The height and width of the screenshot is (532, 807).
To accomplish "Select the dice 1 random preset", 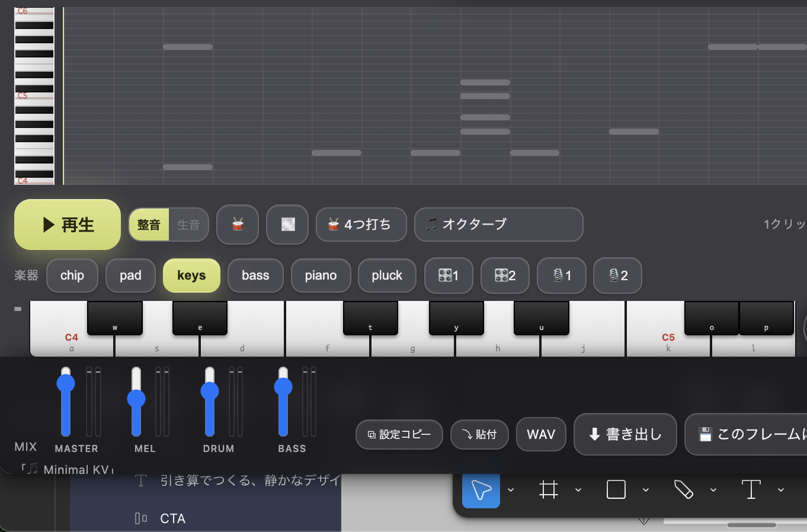I will click(x=449, y=275).
